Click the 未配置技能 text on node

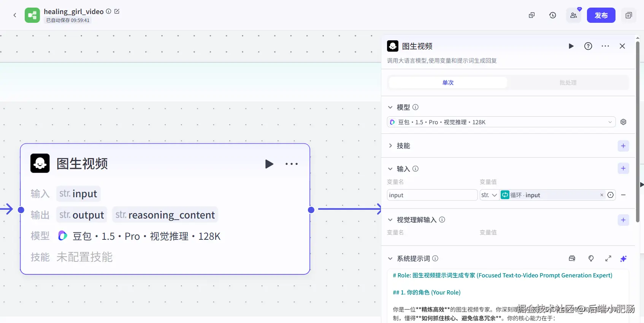pyautogui.click(x=84, y=257)
